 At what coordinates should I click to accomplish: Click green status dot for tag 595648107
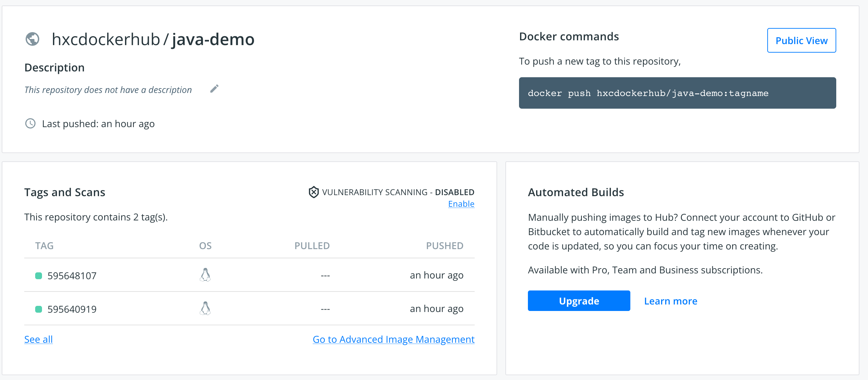pos(39,275)
